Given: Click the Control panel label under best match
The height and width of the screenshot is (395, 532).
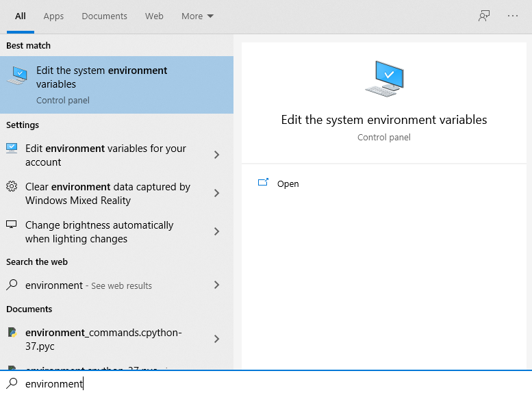Looking at the screenshot, I should click(x=63, y=101).
